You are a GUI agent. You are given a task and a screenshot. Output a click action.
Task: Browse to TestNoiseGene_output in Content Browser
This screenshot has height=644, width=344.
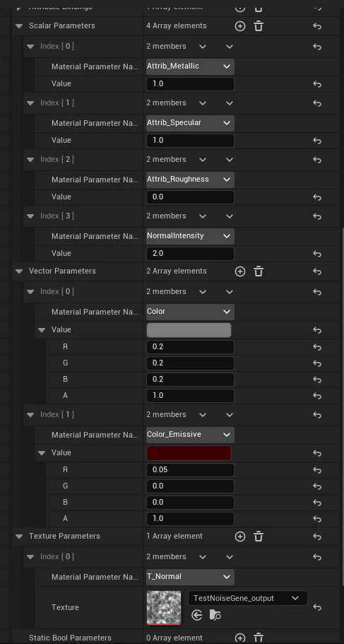click(215, 615)
